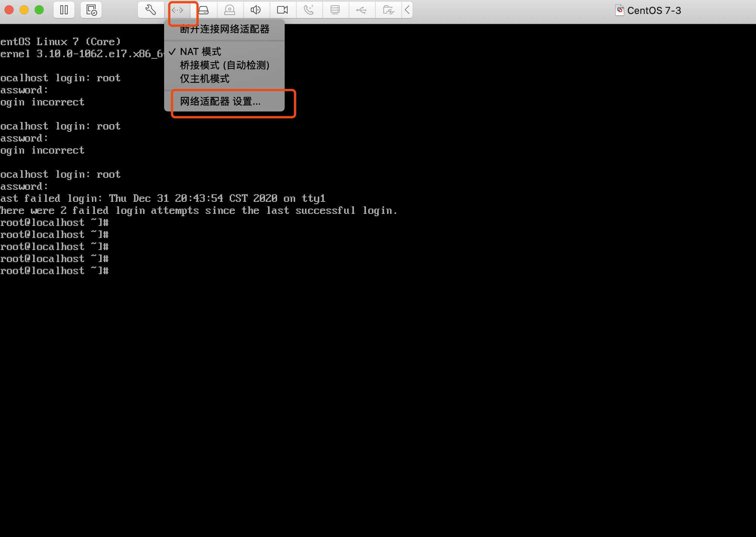Open the snapshots manager icon

91,10
